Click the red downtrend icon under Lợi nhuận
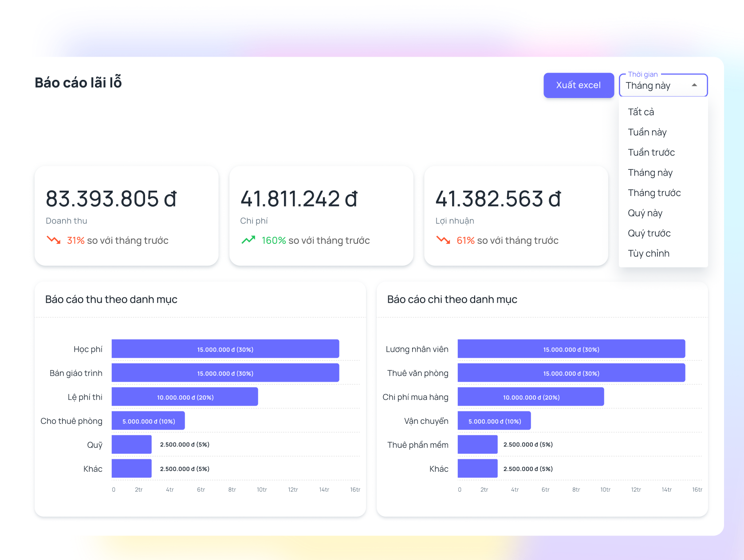This screenshot has height=560, width=744. pos(443,240)
